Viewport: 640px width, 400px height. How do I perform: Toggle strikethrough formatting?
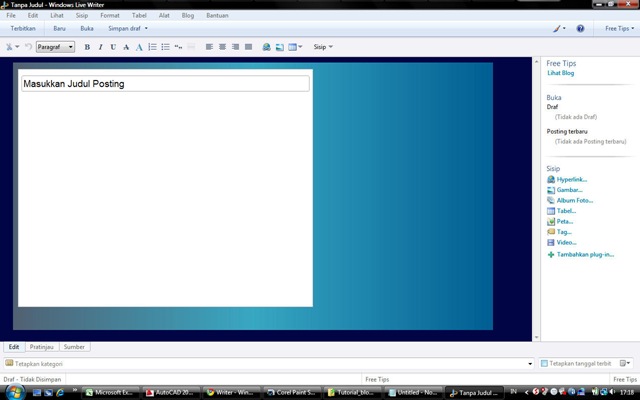[126, 47]
